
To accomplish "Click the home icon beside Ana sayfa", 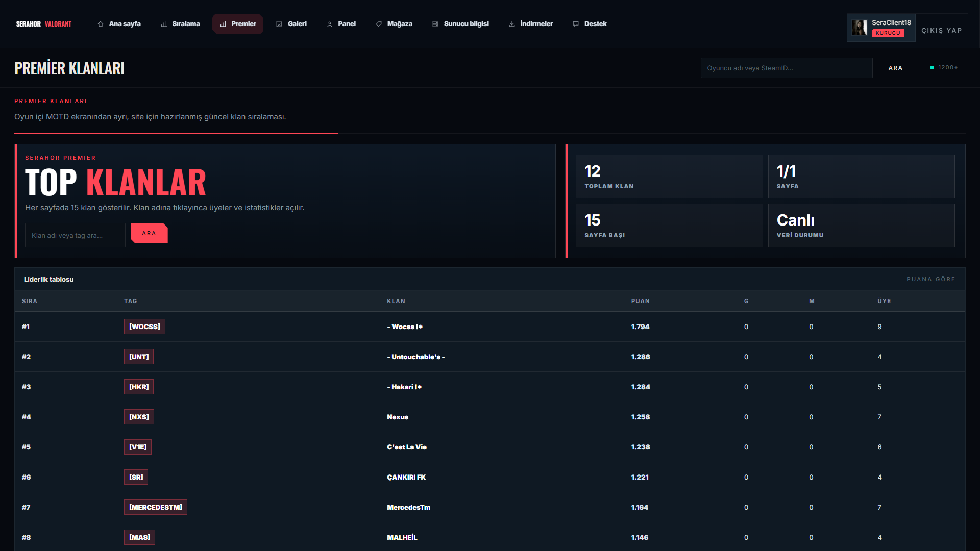I will pos(101,24).
